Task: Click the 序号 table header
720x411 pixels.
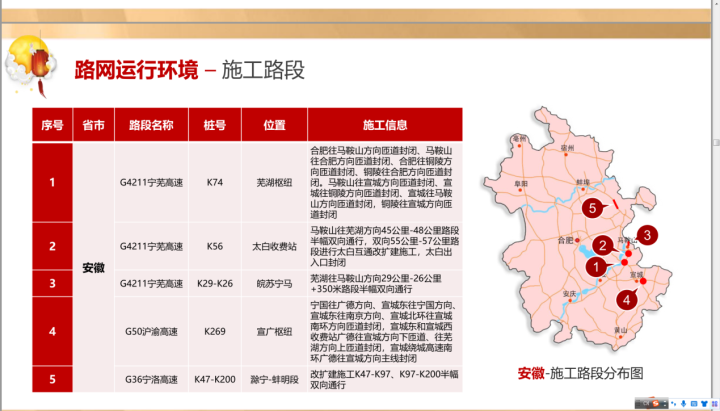Action: pos(52,125)
